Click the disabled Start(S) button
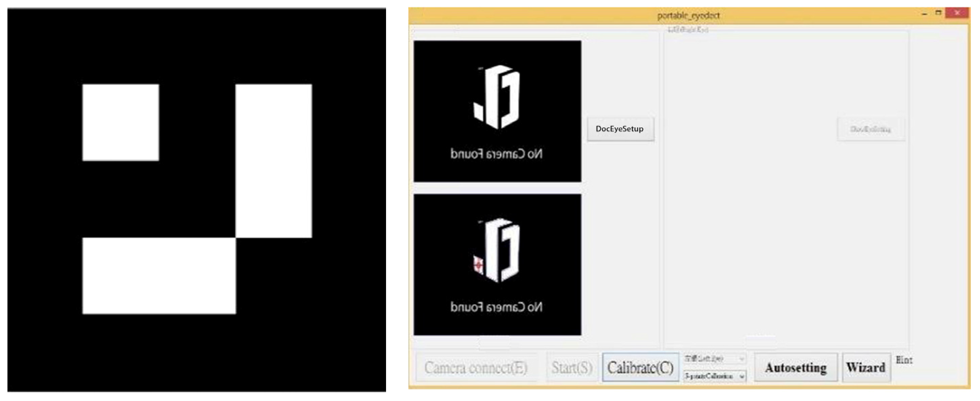The image size is (980, 401). [x=572, y=367]
